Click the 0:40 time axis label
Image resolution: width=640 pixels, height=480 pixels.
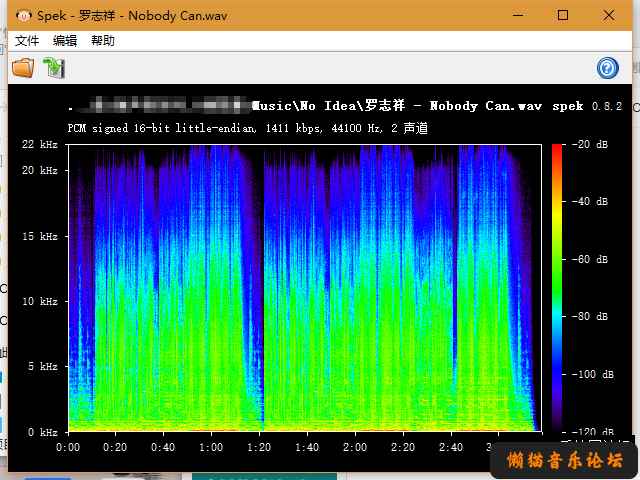click(x=163, y=447)
